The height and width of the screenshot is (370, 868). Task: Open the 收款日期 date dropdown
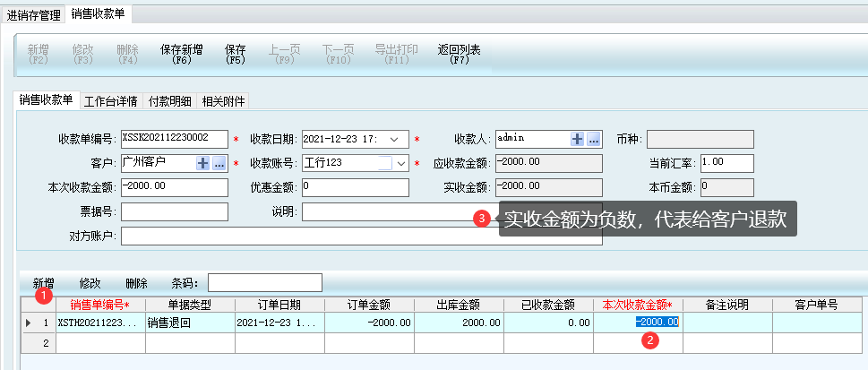point(400,139)
